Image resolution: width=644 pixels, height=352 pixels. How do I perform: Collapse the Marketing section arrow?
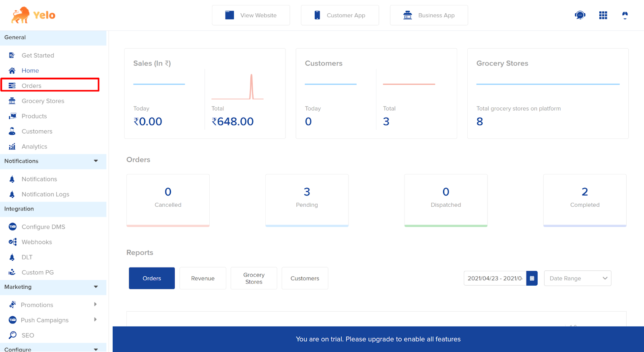(x=96, y=287)
